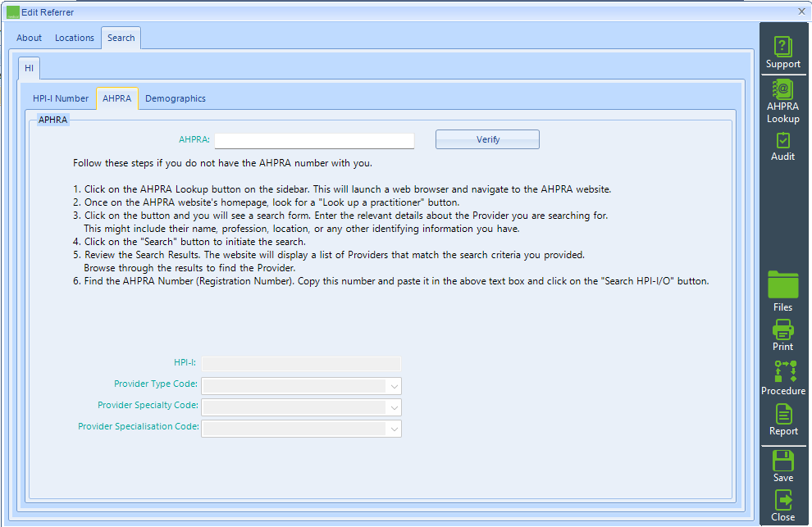Screen dimensions: 812x527
Task: Click the HPI-I text field
Action: (x=301, y=363)
